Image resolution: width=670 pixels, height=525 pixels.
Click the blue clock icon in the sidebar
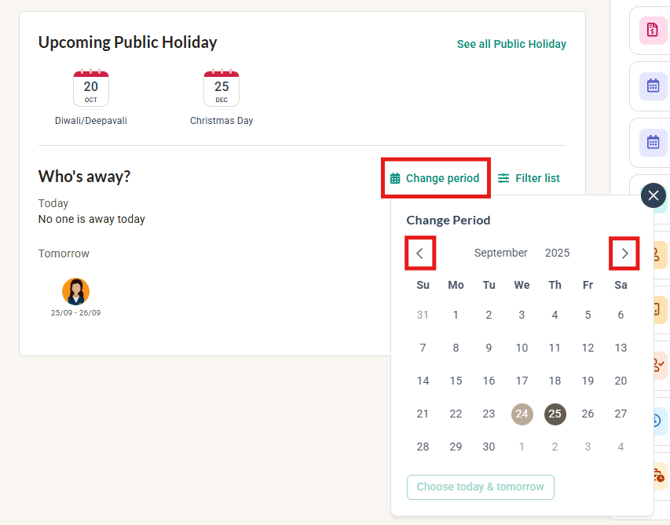tap(655, 420)
